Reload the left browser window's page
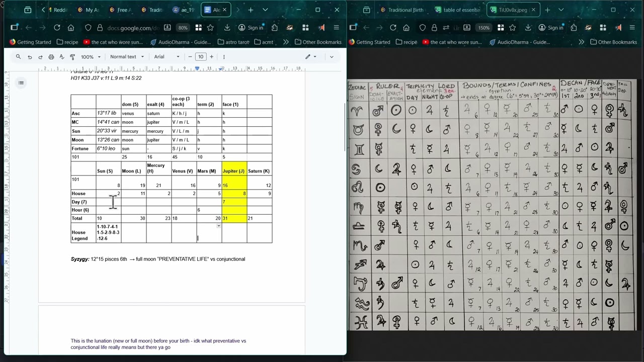The width and height of the screenshot is (644, 362). coord(57,28)
